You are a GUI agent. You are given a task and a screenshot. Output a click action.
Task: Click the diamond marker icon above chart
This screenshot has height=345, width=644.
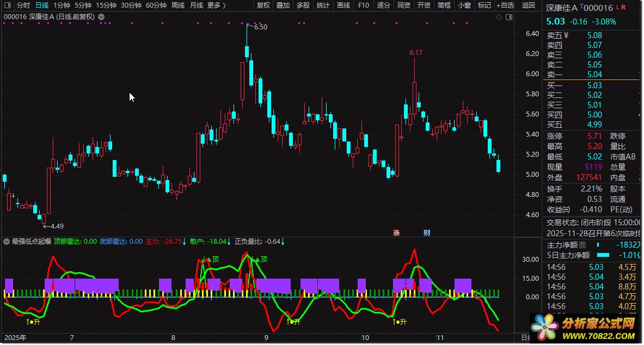click(499, 17)
